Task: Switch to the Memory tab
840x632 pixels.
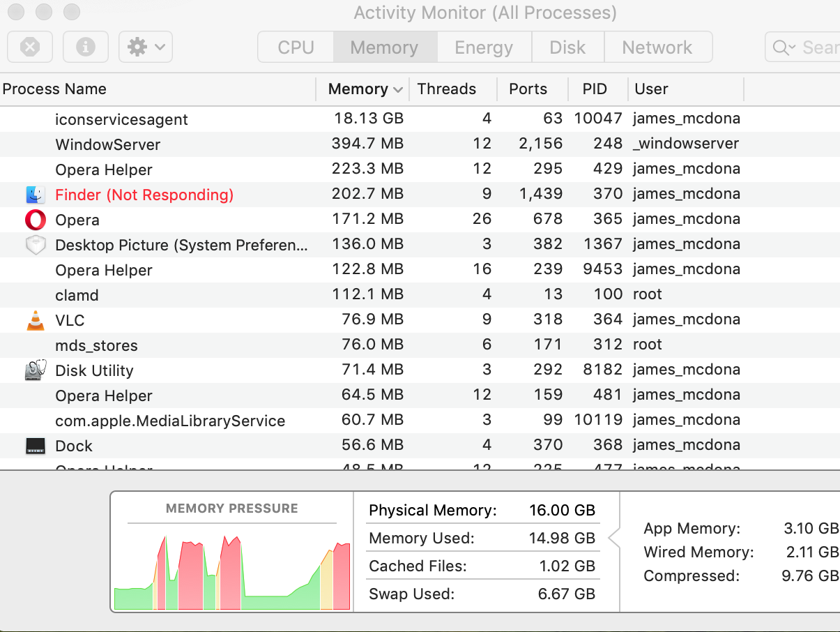Action: [385, 47]
